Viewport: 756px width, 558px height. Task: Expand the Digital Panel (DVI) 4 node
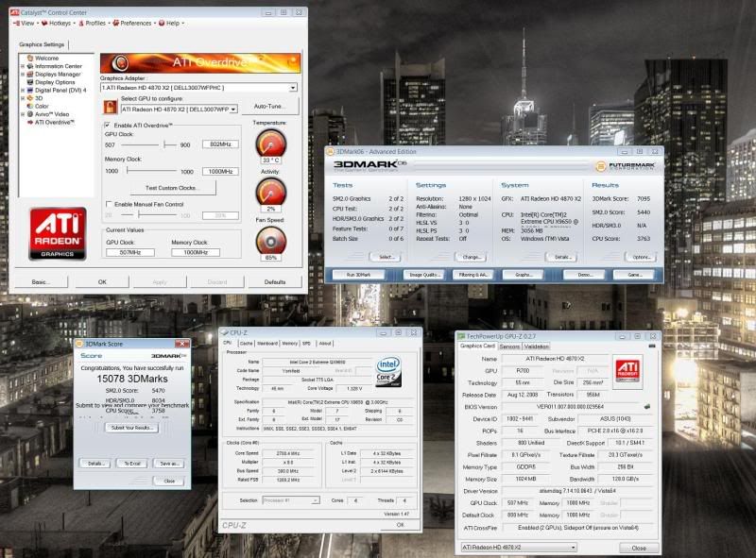click(x=23, y=90)
